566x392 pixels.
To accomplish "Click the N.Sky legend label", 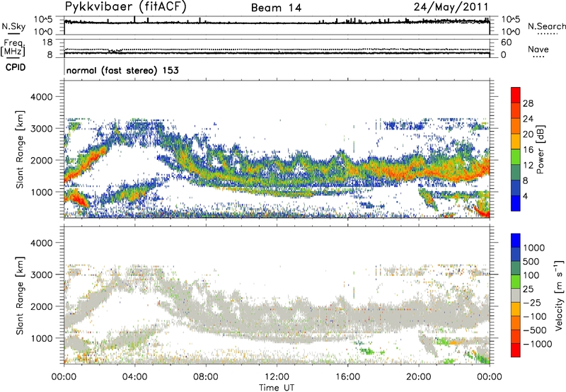I will tap(13, 26).
